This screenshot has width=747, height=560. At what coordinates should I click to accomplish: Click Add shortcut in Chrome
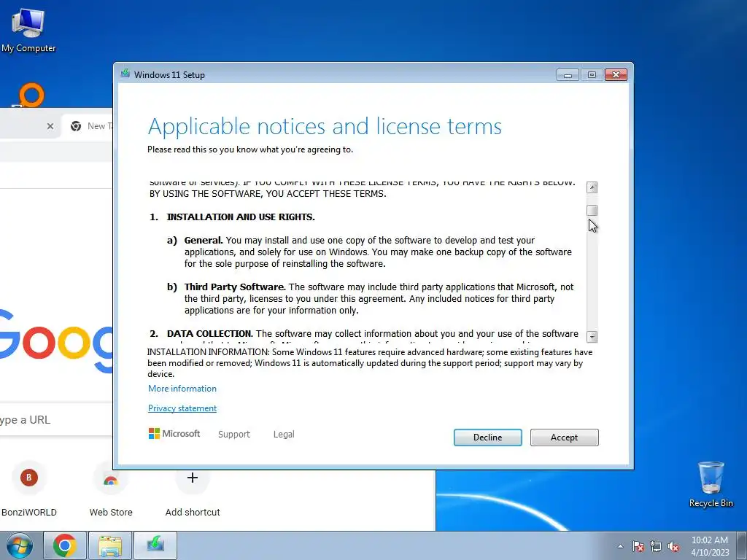pos(193,488)
